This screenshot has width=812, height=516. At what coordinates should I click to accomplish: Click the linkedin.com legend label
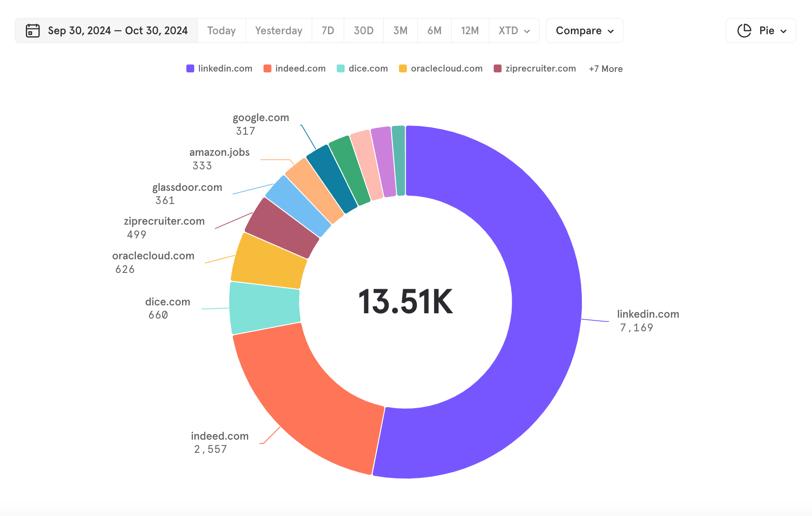(225, 68)
